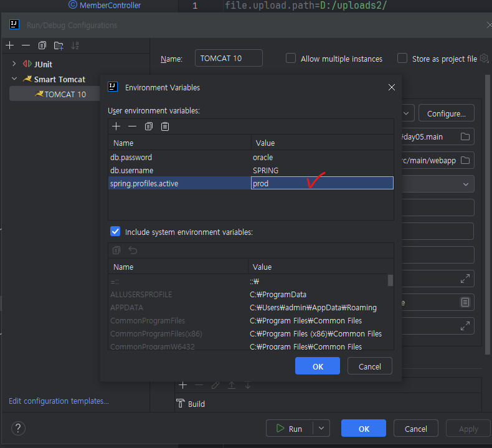
Task: Add a new user environment variable
Action: click(x=116, y=126)
